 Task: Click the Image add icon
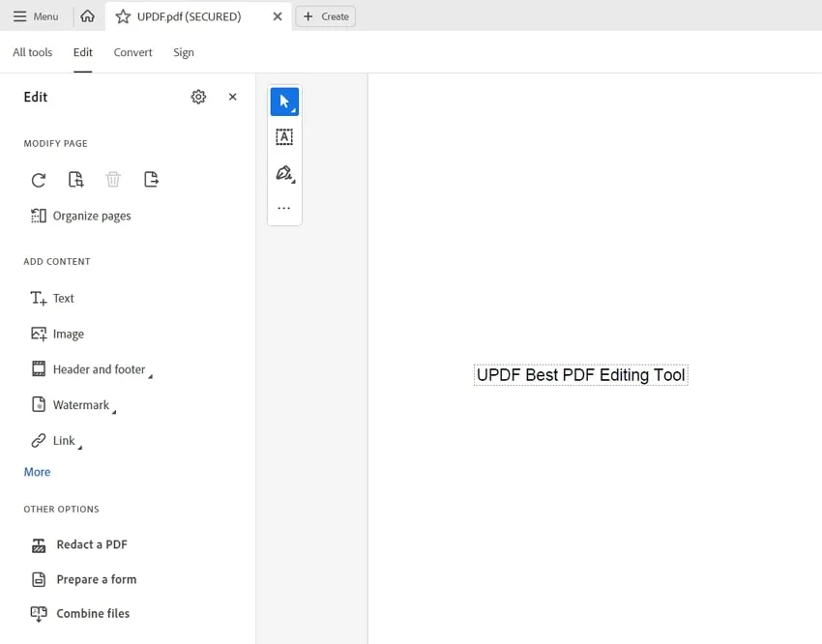click(x=39, y=334)
